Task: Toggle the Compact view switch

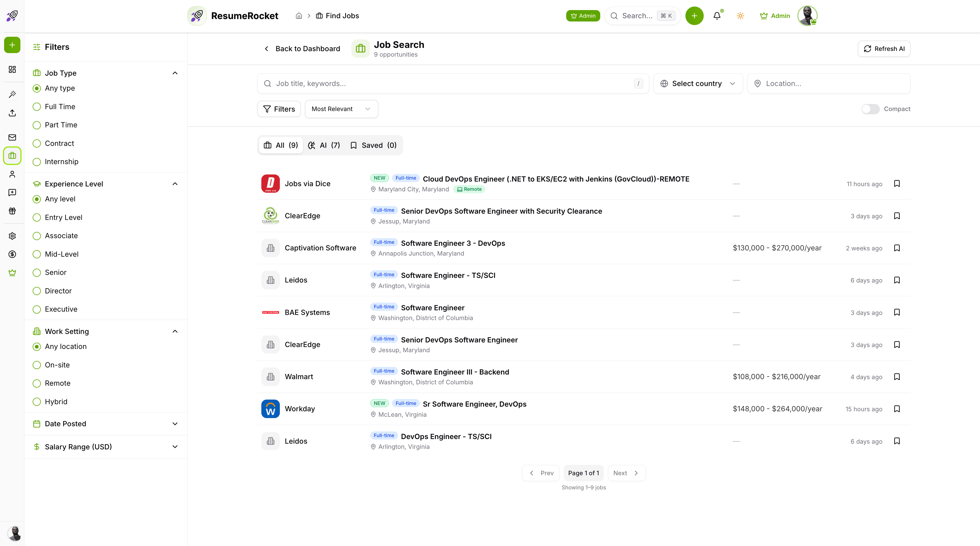Action: (x=871, y=109)
